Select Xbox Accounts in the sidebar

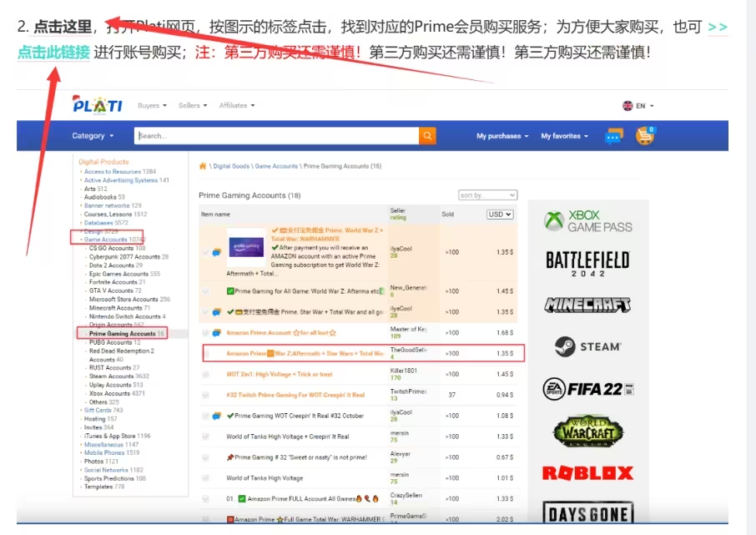117,393
